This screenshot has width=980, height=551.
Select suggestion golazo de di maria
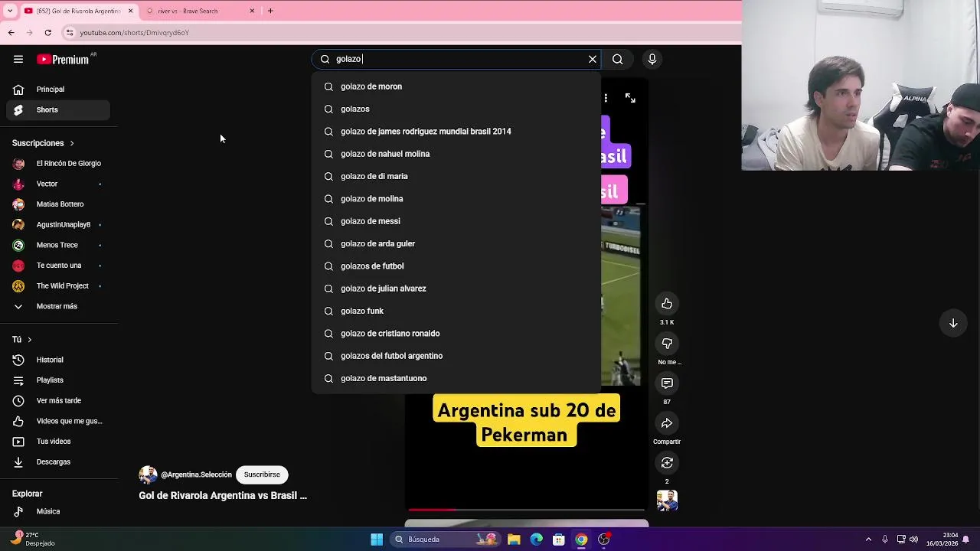click(x=456, y=176)
